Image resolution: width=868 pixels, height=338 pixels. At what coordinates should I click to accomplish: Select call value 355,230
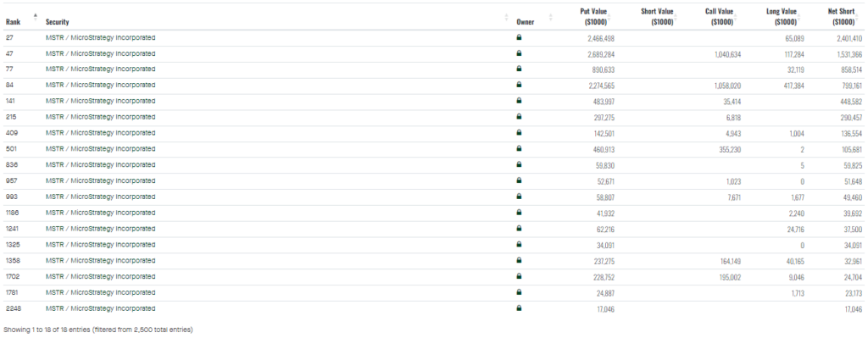click(x=730, y=150)
